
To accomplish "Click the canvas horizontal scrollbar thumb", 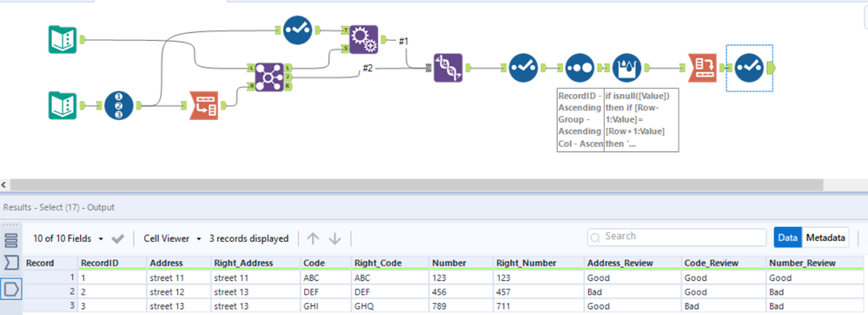I will [x=416, y=184].
